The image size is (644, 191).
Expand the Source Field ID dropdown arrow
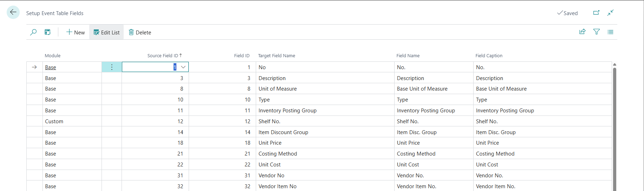coord(183,67)
